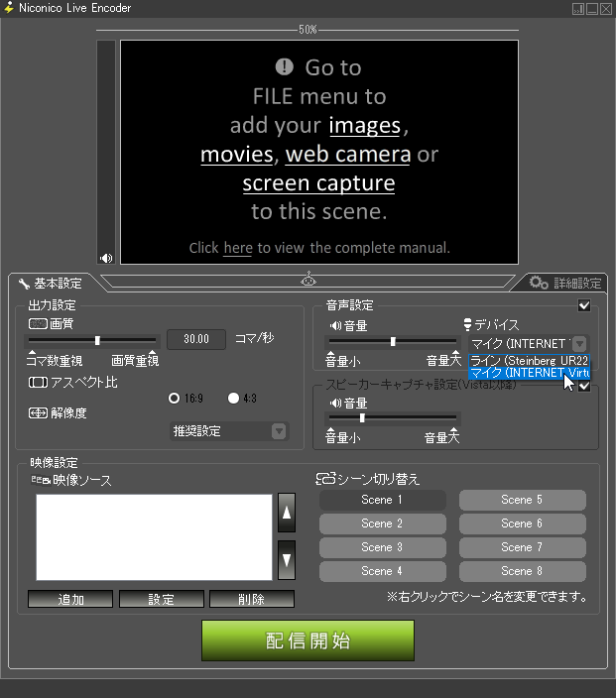Click the 設定 source settings button

coord(162,599)
